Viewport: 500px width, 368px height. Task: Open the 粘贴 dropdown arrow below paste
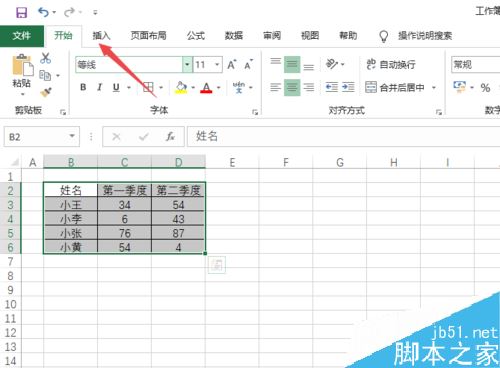[23, 94]
